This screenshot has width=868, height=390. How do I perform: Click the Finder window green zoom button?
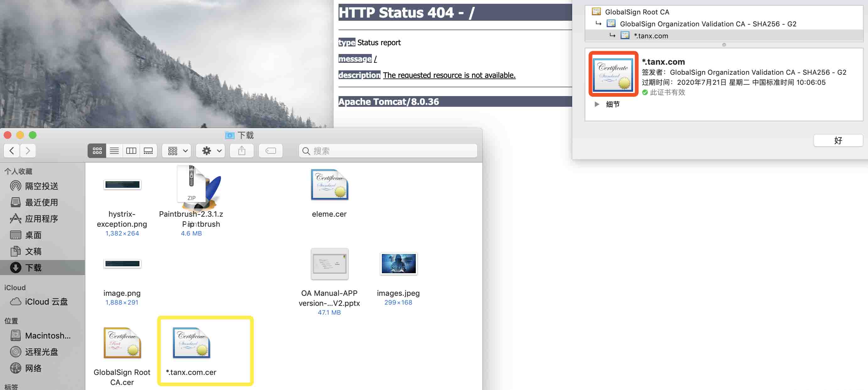pos(33,135)
